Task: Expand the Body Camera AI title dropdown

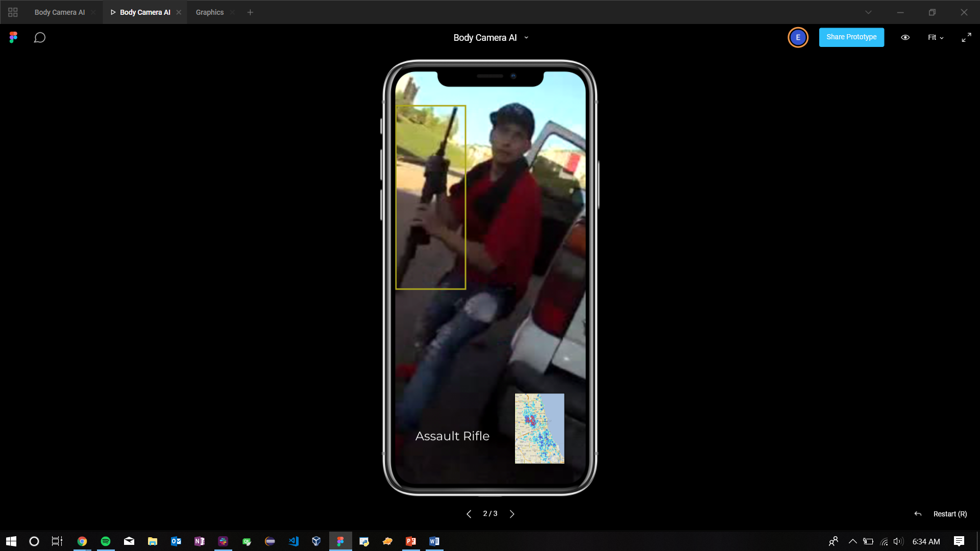Action: [526, 38]
